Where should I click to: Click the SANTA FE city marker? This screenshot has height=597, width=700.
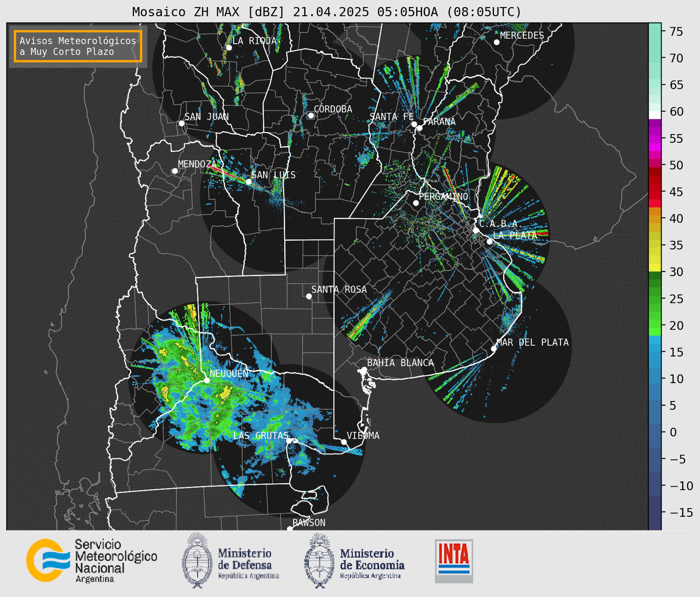[x=414, y=124]
